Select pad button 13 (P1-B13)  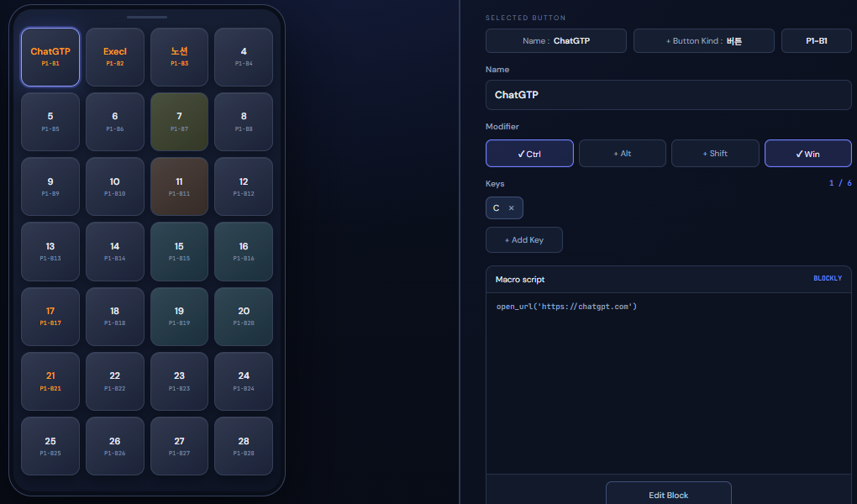click(50, 251)
